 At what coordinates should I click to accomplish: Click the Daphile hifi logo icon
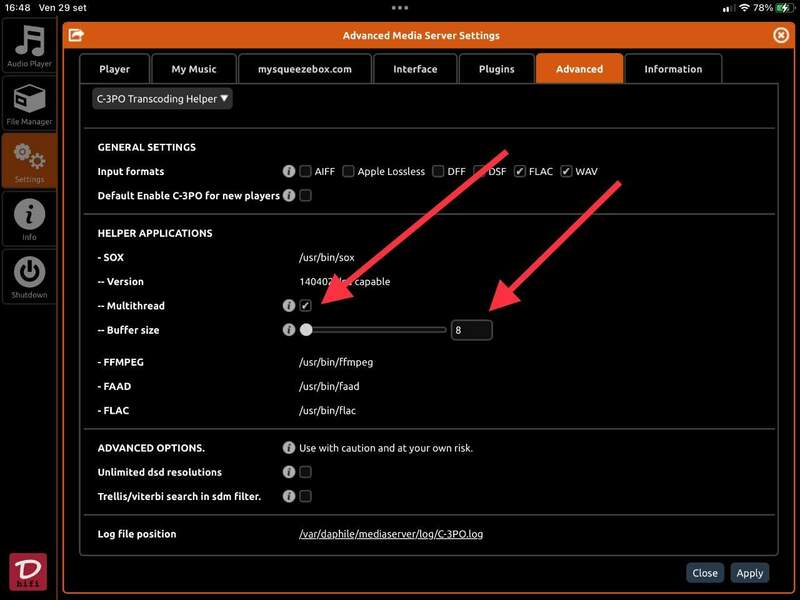[28, 570]
